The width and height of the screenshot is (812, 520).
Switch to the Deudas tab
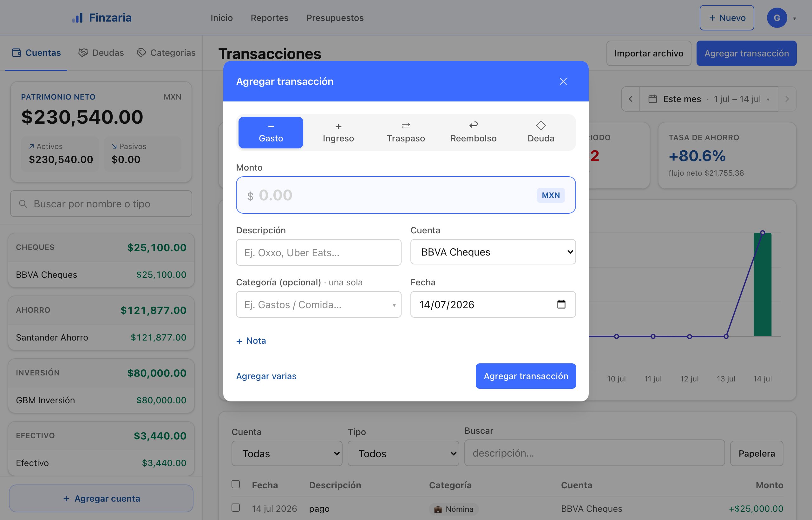(x=101, y=53)
